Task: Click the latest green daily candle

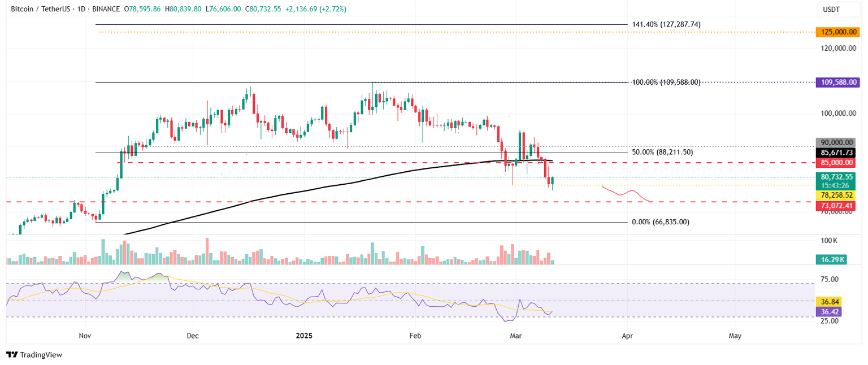Action: [x=552, y=181]
